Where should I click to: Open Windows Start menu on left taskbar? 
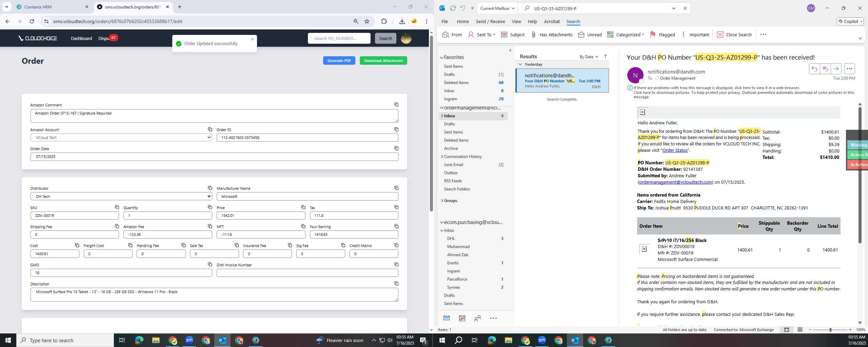click(x=8, y=340)
